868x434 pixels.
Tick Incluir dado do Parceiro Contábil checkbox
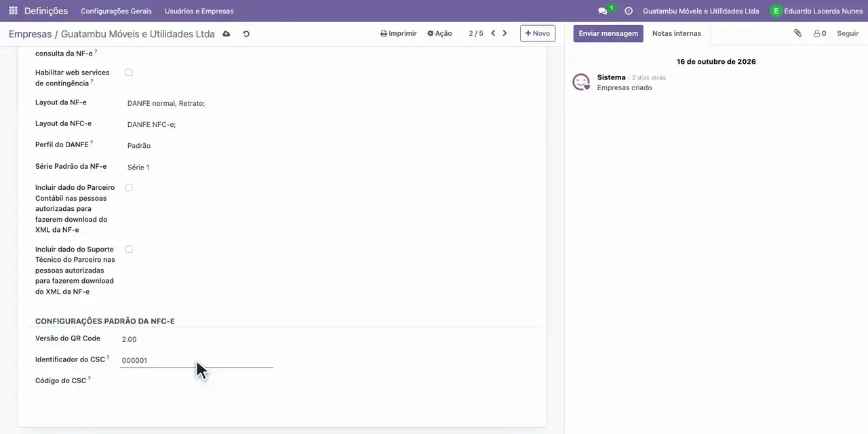(129, 187)
